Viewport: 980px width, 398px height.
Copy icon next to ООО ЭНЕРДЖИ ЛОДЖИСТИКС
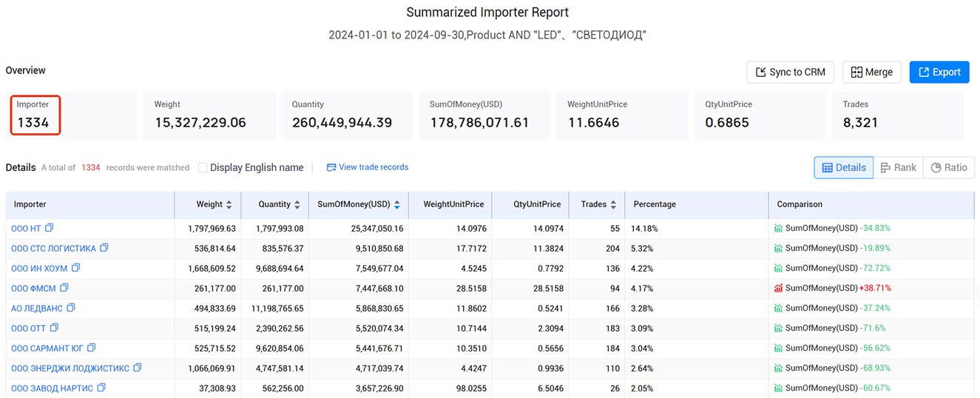[138, 368]
